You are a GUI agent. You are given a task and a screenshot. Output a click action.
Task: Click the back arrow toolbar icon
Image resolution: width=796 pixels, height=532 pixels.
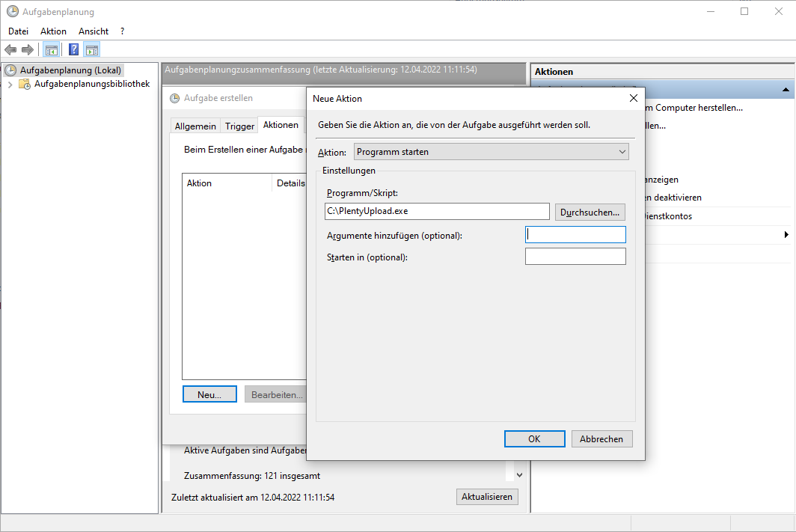coord(10,50)
